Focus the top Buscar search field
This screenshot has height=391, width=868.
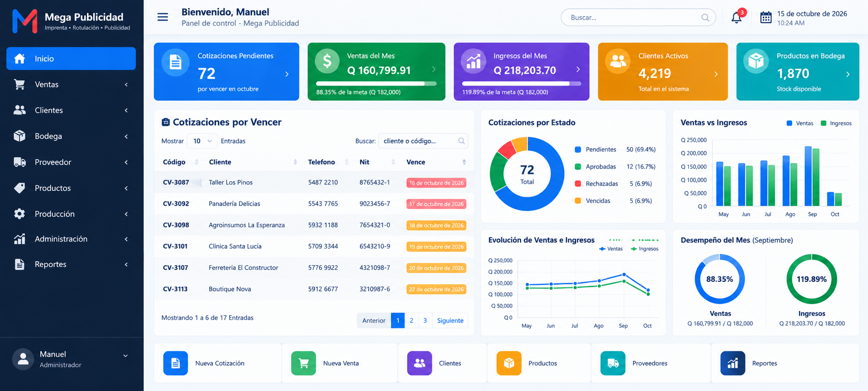pyautogui.click(x=638, y=18)
